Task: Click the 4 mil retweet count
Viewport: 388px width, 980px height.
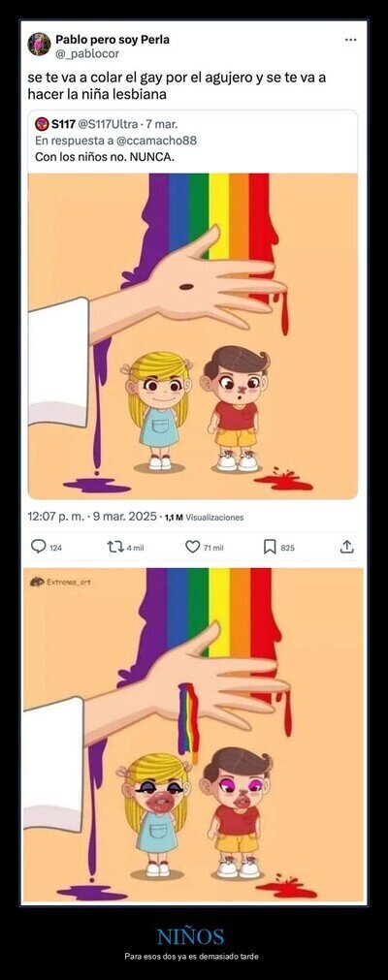Action: (135, 548)
